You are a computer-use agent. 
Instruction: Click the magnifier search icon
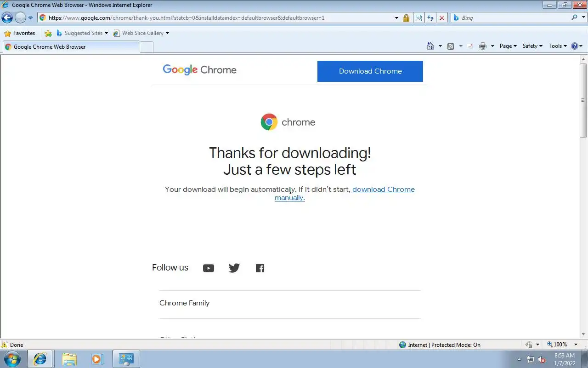click(x=574, y=17)
